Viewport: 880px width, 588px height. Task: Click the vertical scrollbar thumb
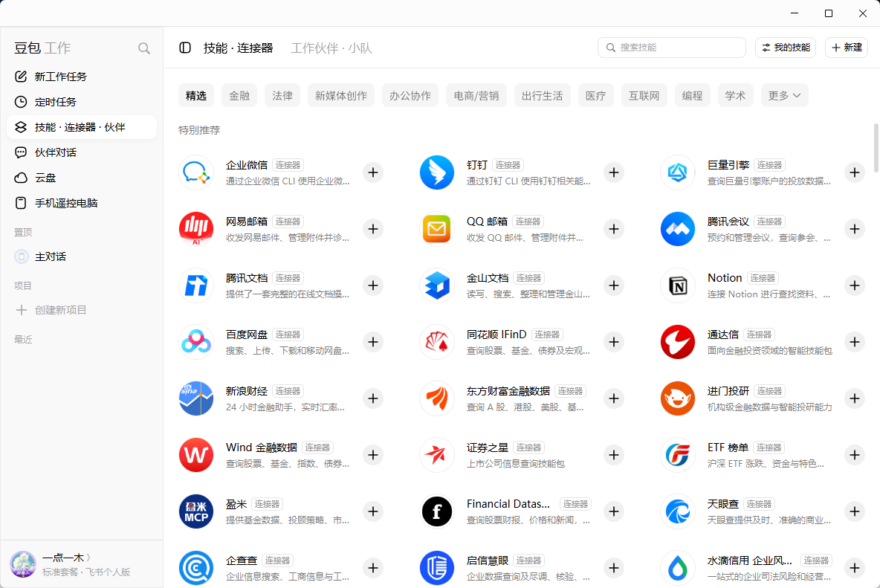[876, 148]
